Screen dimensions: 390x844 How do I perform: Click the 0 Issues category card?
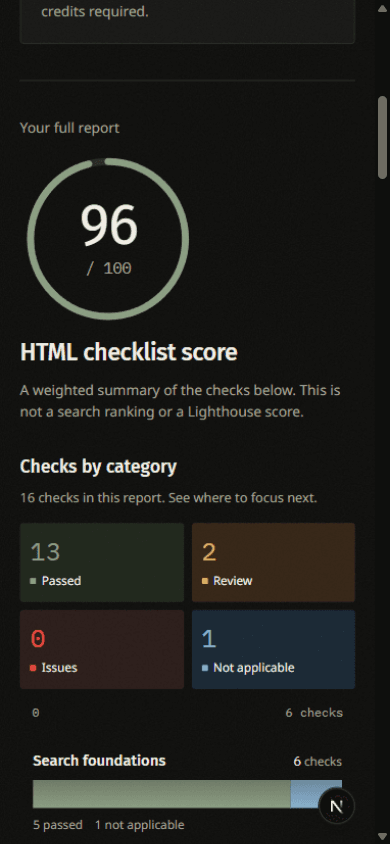102,649
